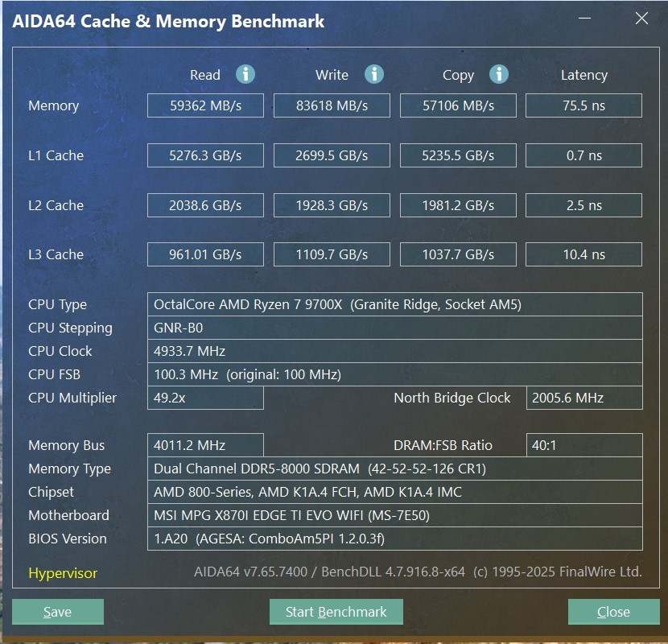
Task: Select the L2 Cache Copy 1981.2 GB/s box
Action: [x=458, y=205]
